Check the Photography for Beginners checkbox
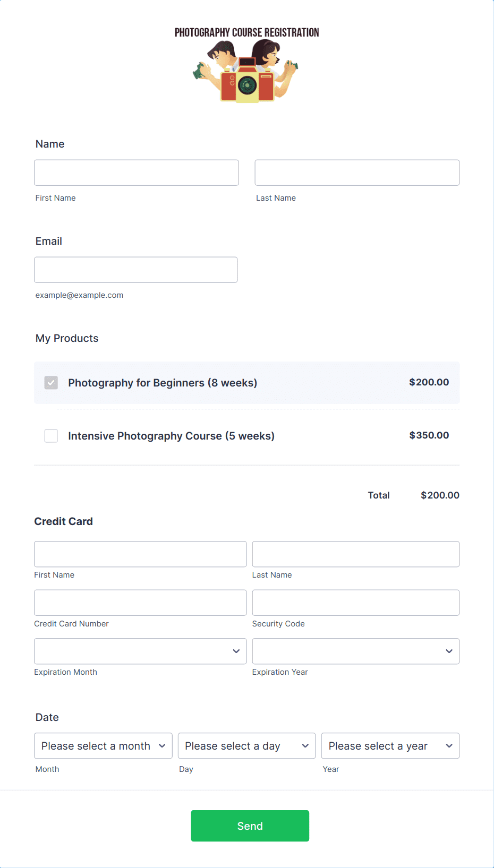 pos(51,383)
